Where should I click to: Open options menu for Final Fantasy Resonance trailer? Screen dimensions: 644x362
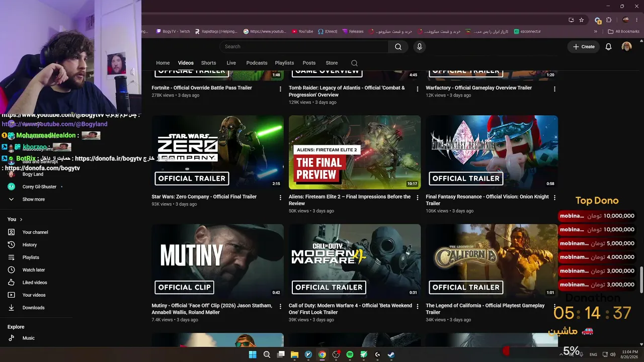click(x=554, y=198)
